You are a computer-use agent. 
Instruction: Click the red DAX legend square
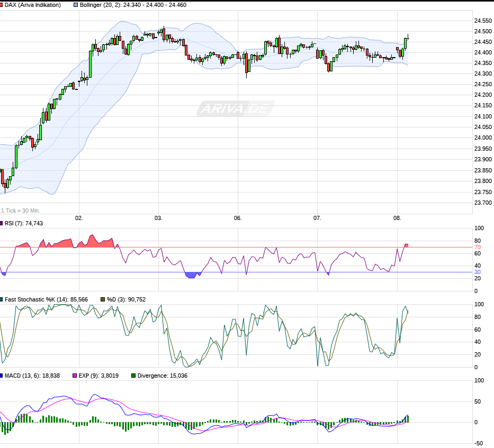point(2,5)
